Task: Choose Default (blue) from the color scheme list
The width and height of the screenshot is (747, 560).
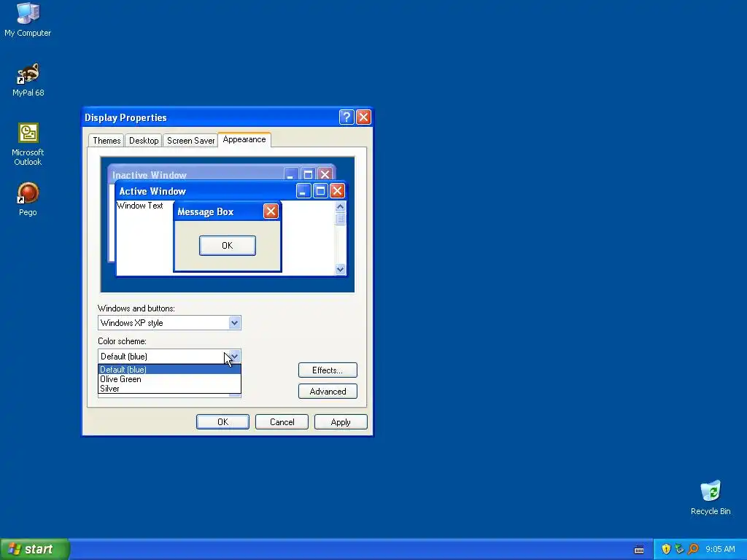Action: 169,370
